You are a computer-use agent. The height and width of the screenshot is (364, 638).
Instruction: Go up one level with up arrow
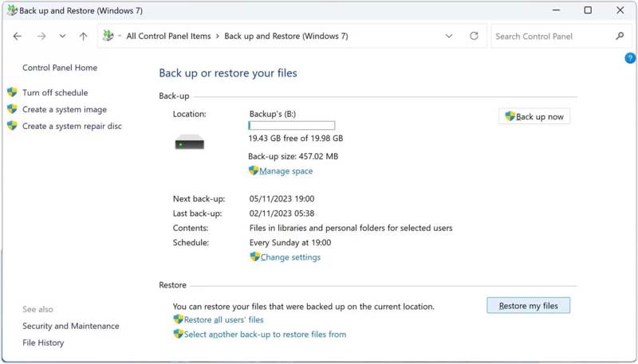tap(84, 37)
